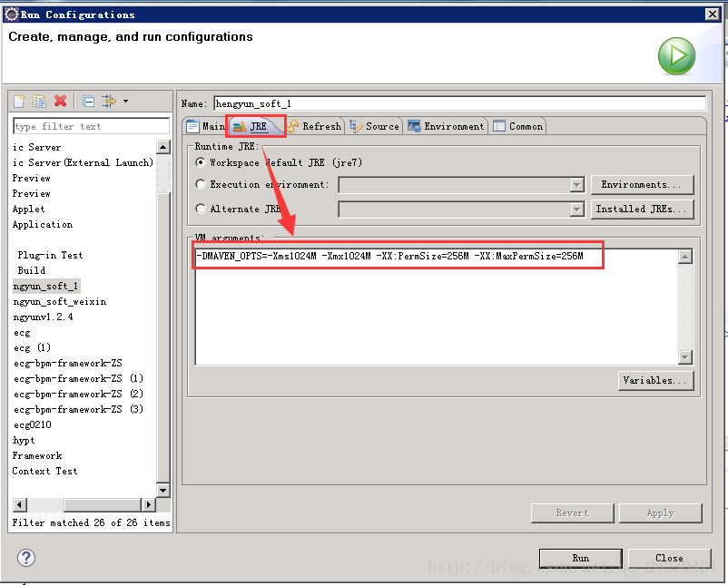
Task: Click the Installed JREs button
Action: (x=643, y=209)
